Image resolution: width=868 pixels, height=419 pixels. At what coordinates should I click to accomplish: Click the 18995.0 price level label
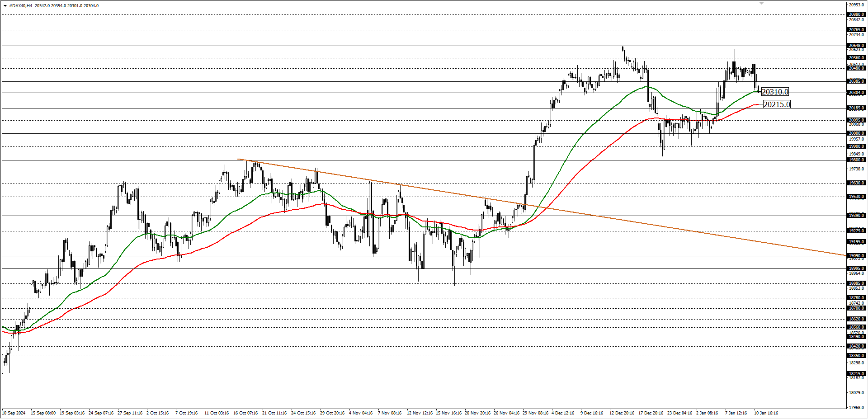(x=856, y=268)
